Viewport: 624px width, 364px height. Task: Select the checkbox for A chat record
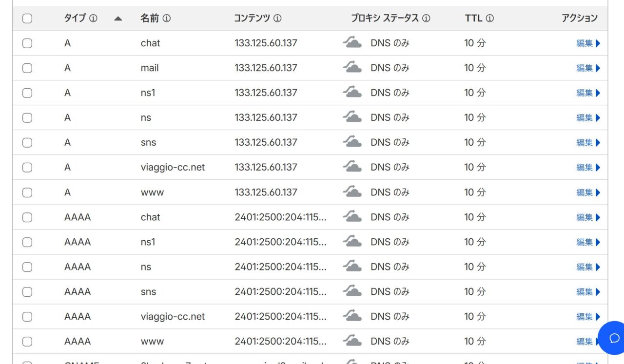click(27, 43)
